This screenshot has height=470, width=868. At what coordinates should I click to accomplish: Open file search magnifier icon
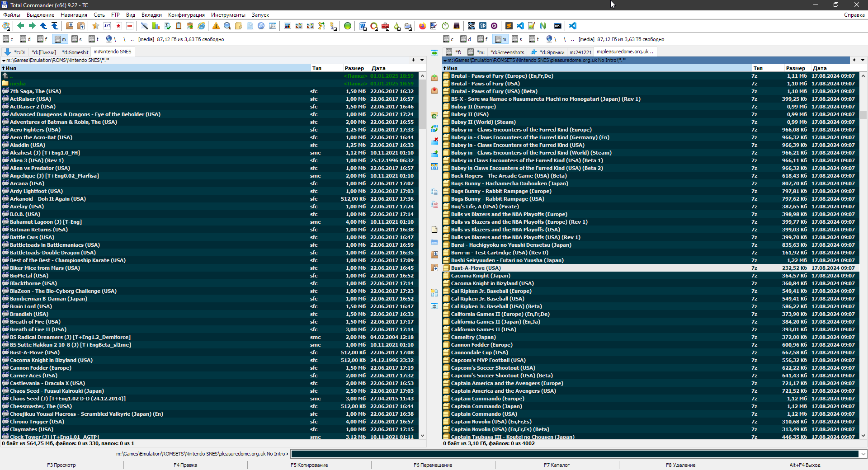pos(227,26)
